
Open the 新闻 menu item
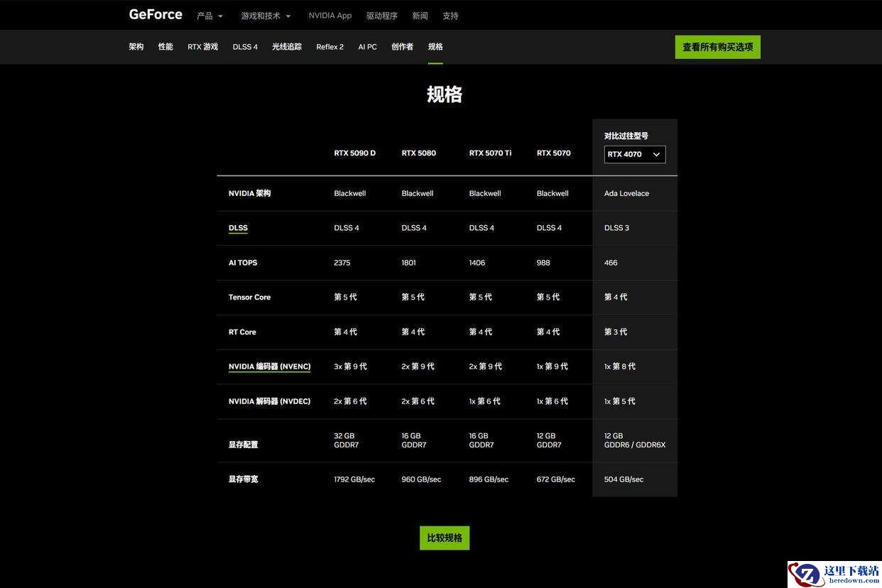tap(420, 16)
